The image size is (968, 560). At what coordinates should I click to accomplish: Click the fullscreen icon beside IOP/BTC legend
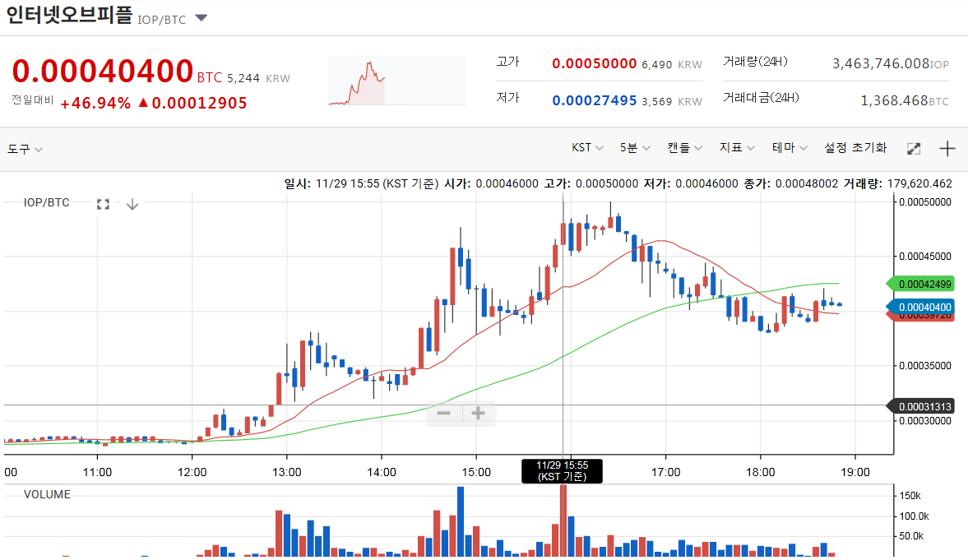102,203
